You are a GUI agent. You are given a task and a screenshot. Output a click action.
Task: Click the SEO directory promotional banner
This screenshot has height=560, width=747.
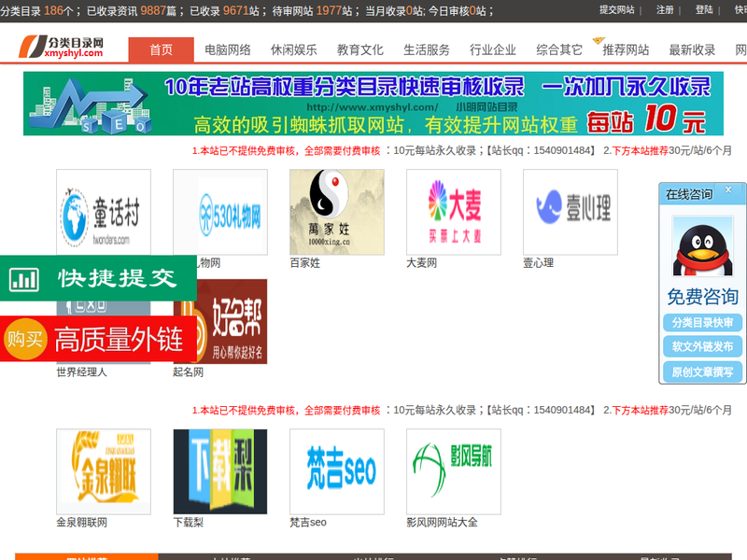pos(373,104)
